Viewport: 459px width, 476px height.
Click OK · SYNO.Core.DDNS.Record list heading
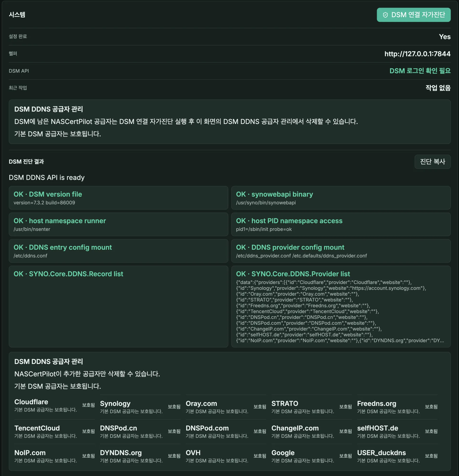pyautogui.click(x=68, y=274)
